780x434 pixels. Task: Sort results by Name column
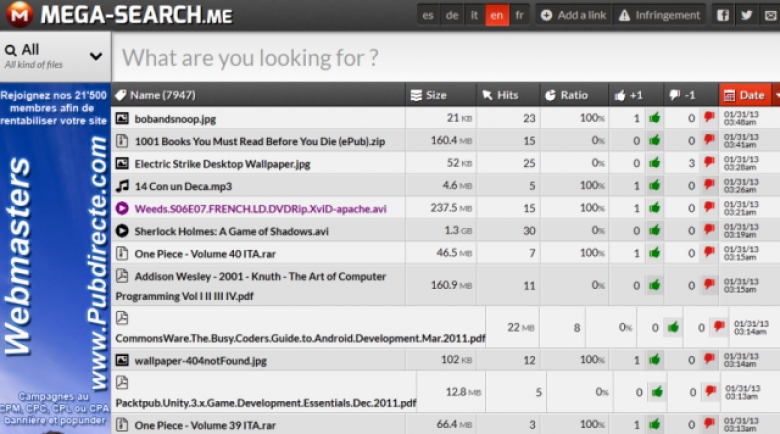tap(258, 95)
